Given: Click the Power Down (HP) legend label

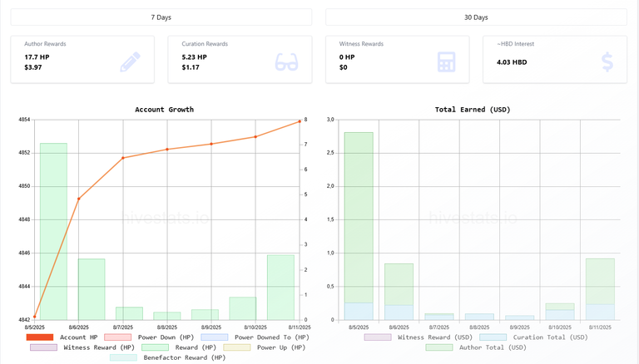Looking at the screenshot, I should pyautogui.click(x=166, y=337).
